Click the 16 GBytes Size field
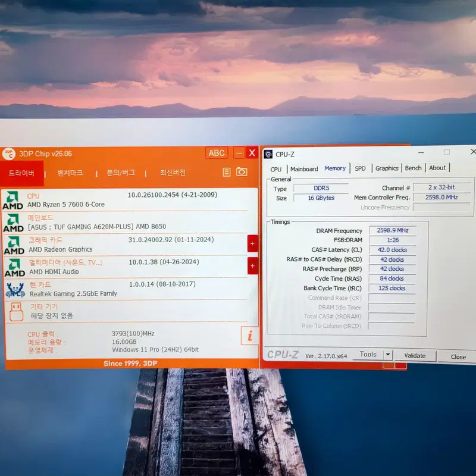Viewport: 476px width, 476px height. pyautogui.click(x=321, y=198)
